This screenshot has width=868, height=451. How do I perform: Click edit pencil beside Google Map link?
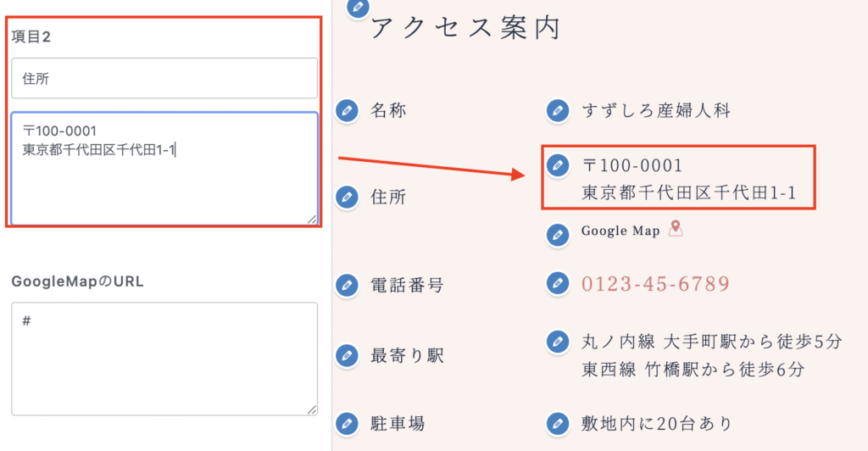tap(557, 231)
